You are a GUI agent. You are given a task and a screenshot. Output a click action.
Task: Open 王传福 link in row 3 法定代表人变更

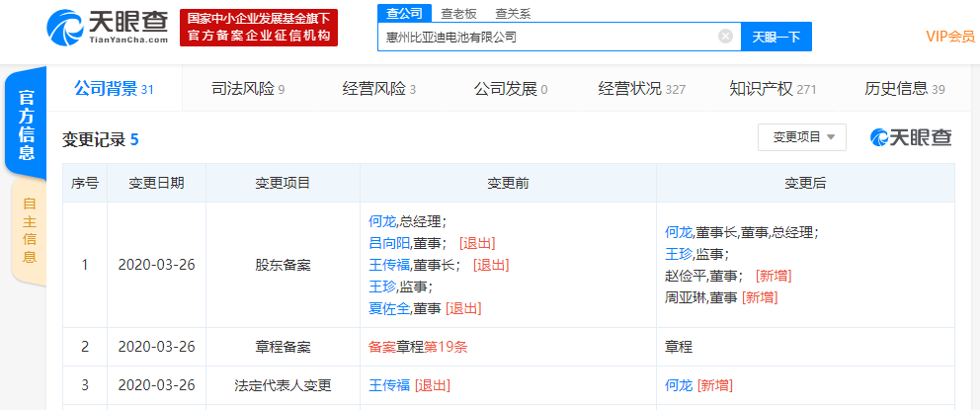[389, 385]
